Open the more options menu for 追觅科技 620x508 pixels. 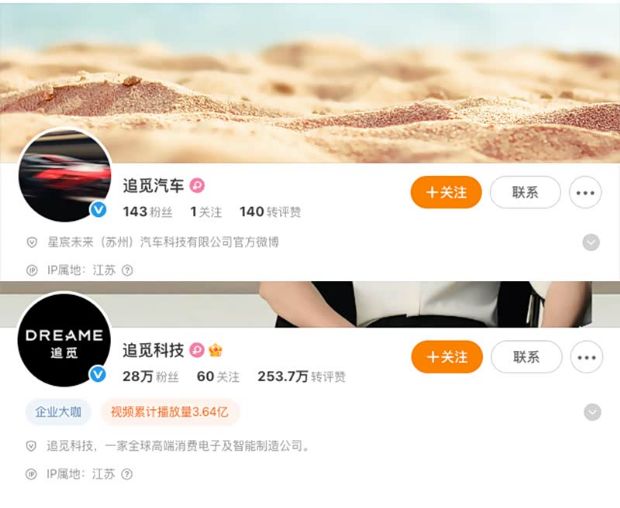[x=586, y=357]
